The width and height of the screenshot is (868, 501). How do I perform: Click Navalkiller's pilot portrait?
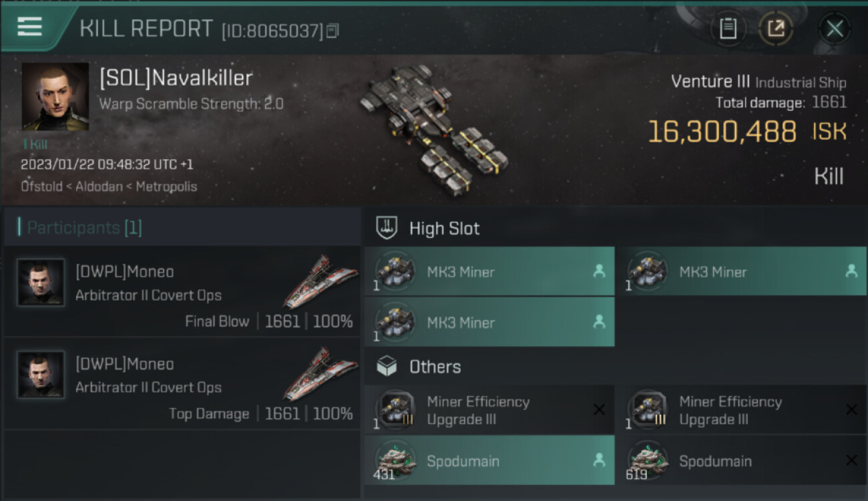55,96
